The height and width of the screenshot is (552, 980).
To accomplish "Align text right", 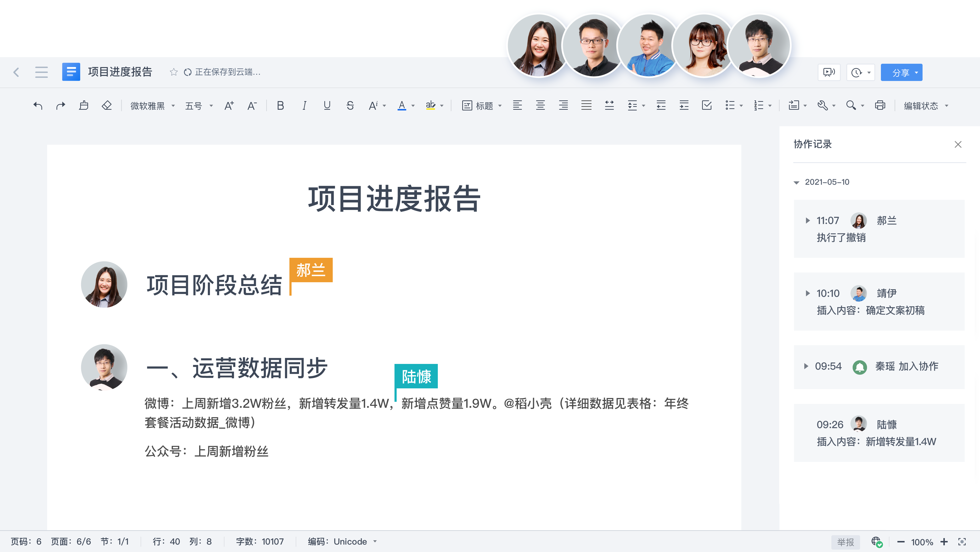I will coord(563,105).
